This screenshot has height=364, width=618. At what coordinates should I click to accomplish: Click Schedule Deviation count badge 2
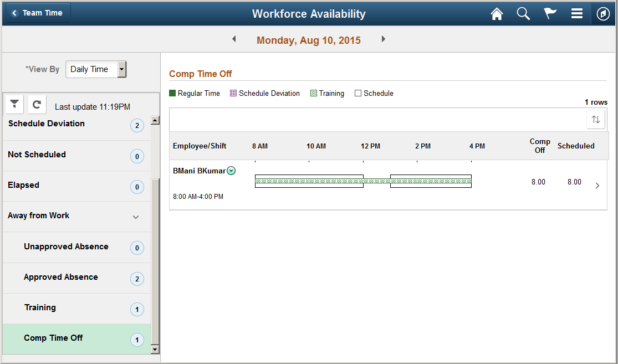click(137, 126)
